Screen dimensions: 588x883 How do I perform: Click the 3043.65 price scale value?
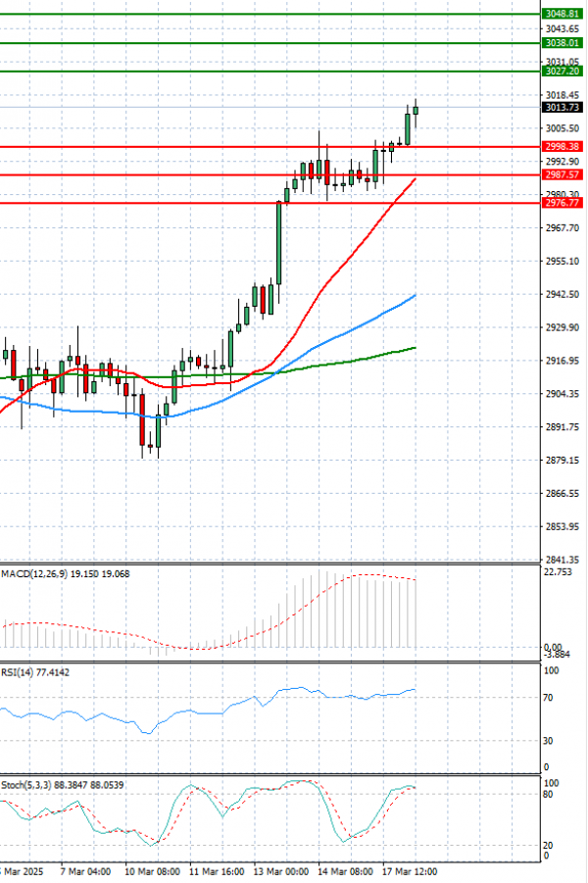point(563,28)
